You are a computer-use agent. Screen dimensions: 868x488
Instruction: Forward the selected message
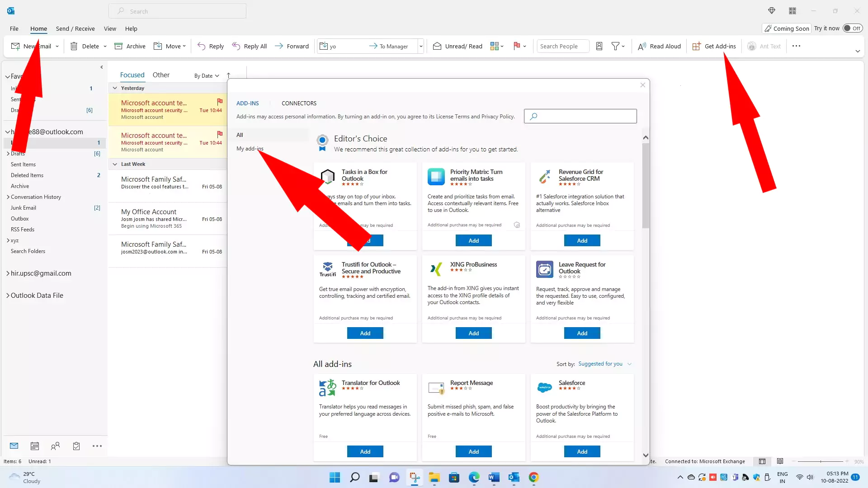[292, 46]
